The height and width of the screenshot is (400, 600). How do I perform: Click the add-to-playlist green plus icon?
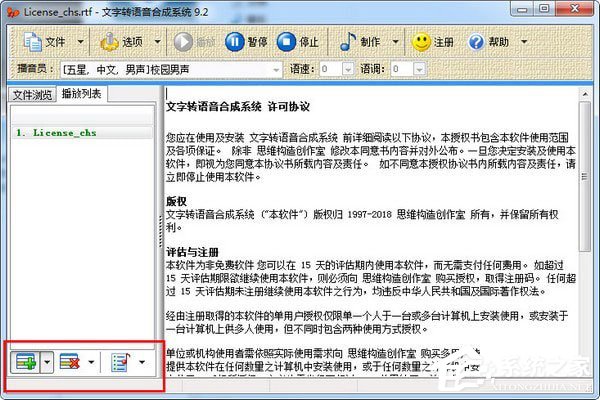[25, 362]
